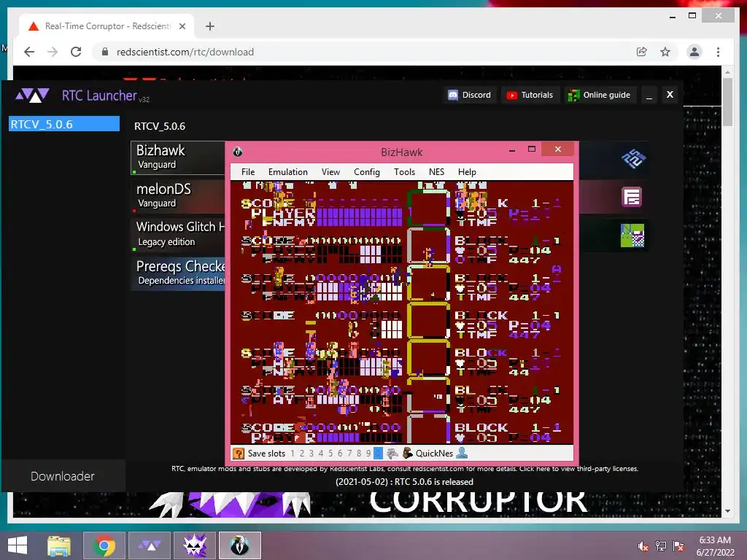Open the Emulation menu in BizHawk
Viewport: 747px width, 560px height.
coord(287,172)
